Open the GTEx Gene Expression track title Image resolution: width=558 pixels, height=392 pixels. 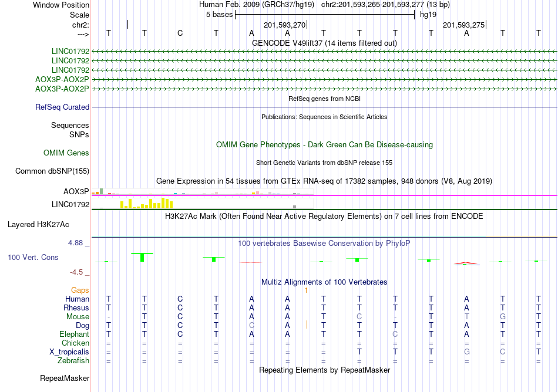tap(324, 181)
